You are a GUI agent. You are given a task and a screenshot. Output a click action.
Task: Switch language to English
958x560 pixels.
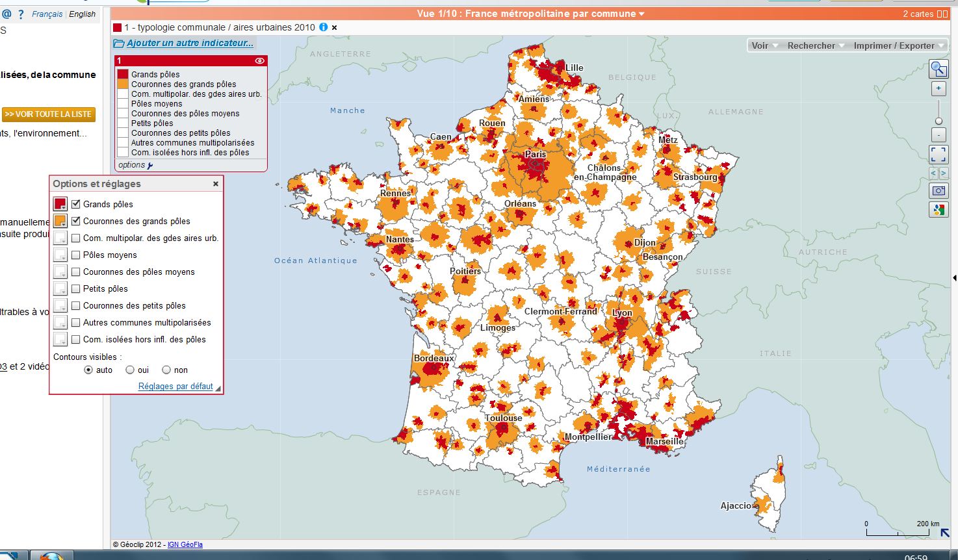[83, 14]
